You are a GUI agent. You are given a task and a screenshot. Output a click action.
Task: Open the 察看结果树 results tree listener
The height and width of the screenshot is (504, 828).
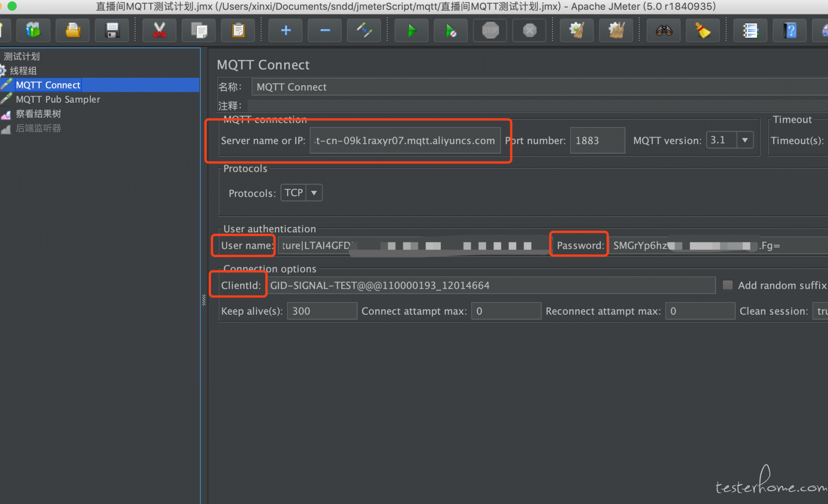(38, 114)
